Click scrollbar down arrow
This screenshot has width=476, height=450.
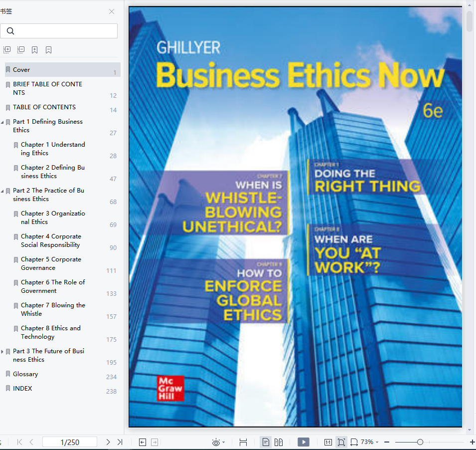coord(470,430)
